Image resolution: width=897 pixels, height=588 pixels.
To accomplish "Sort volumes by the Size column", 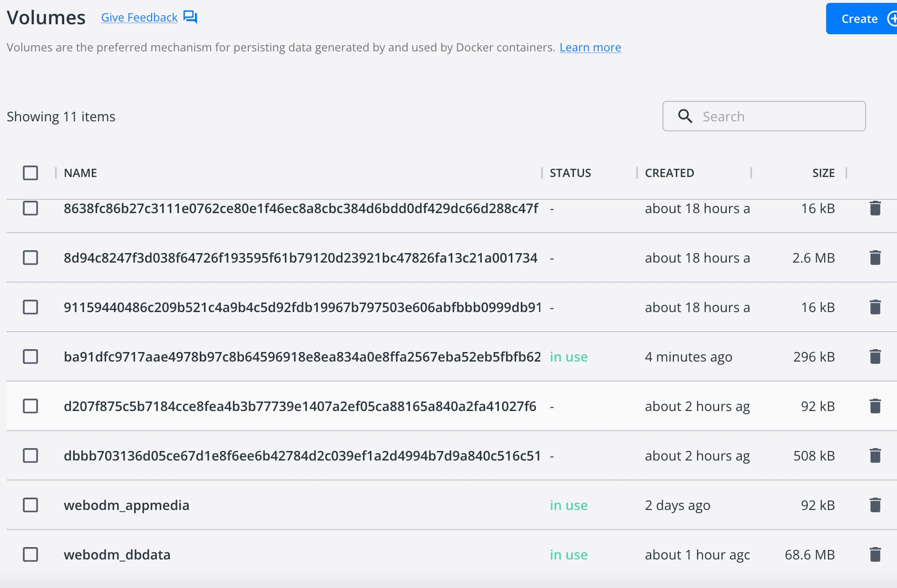I will 823,173.
